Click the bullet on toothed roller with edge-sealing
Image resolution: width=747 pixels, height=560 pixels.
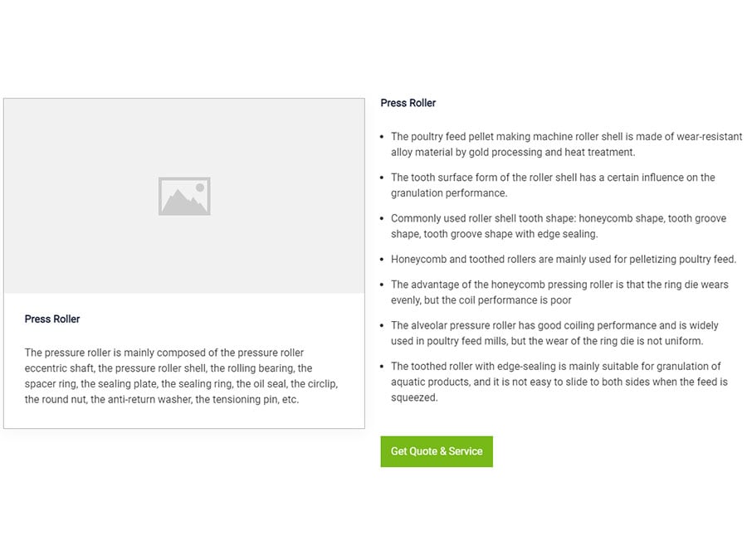tap(558, 382)
